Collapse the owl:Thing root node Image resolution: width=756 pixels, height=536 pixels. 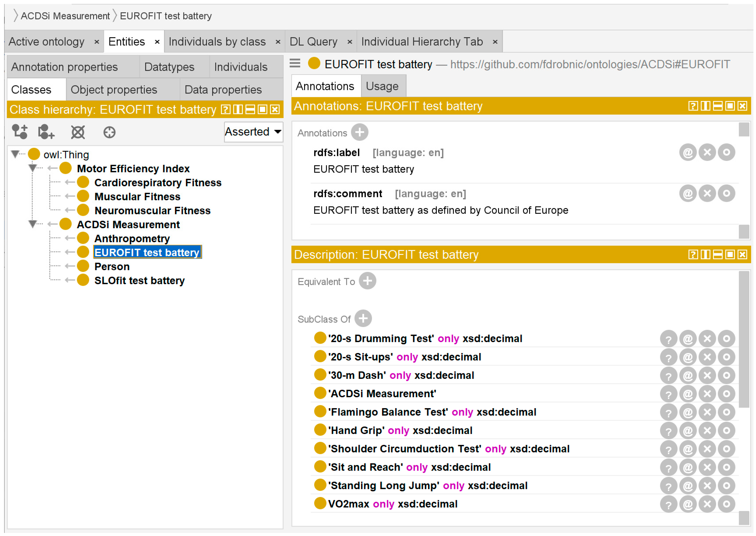[15, 154]
